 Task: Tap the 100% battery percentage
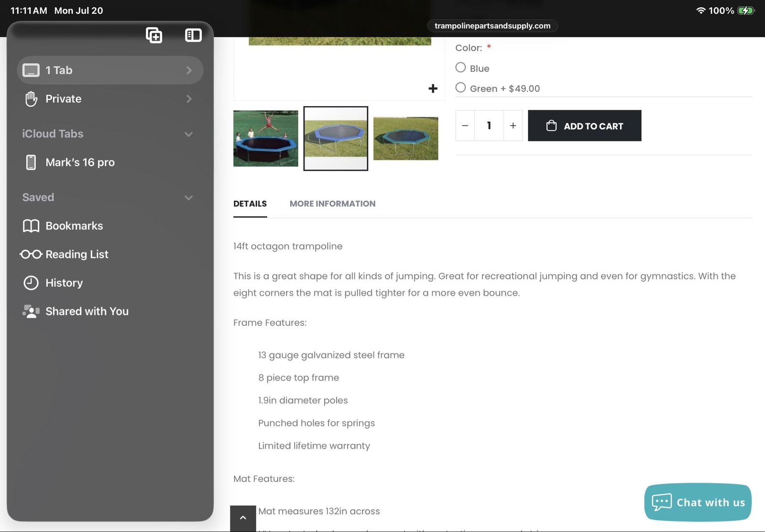point(721,11)
